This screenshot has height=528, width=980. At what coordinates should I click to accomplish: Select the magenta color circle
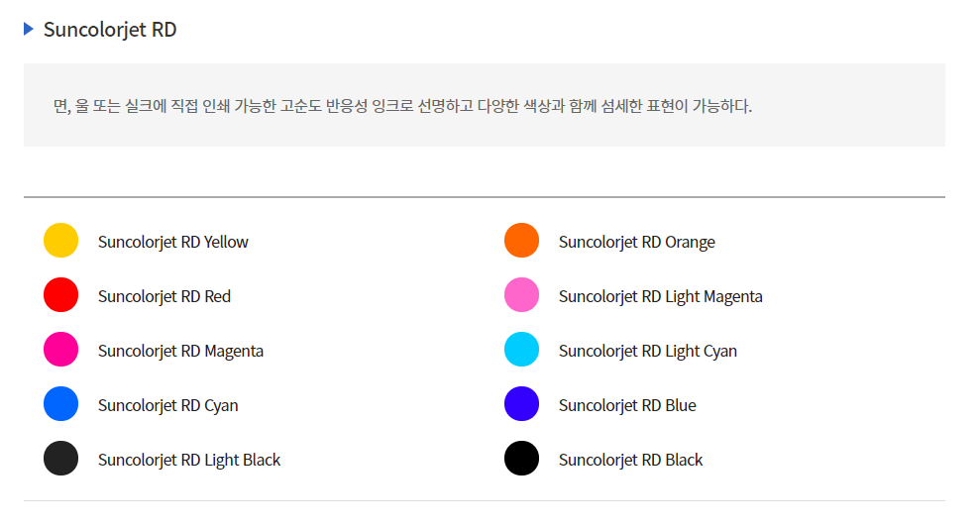[60, 350]
